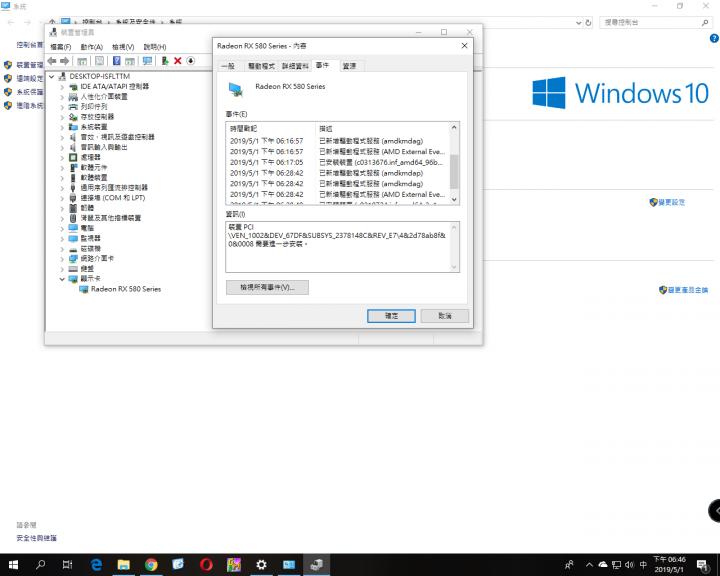Open Task View on the taskbar
The width and height of the screenshot is (720, 576).
tap(68, 565)
